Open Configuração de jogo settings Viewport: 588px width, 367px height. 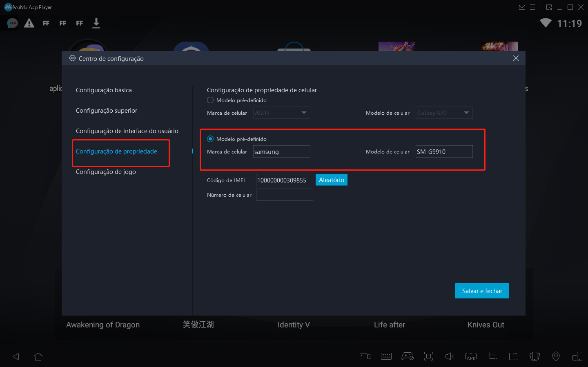tap(105, 171)
